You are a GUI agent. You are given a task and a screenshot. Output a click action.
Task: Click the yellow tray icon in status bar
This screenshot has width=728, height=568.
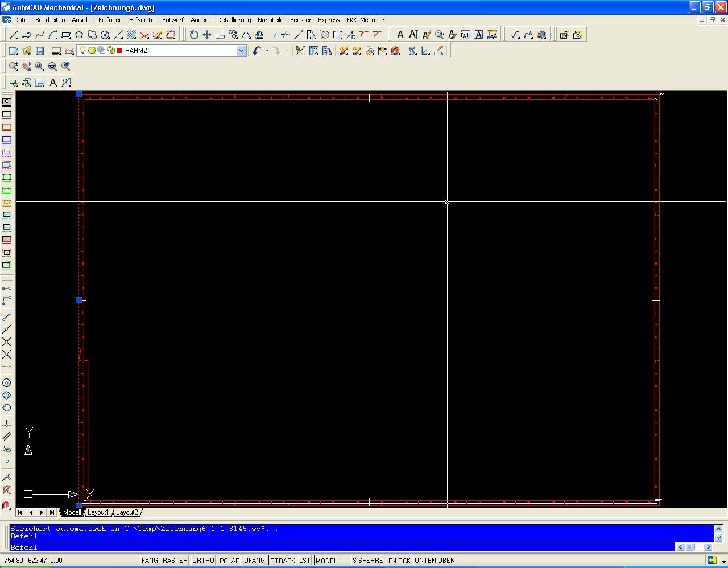pos(712,561)
